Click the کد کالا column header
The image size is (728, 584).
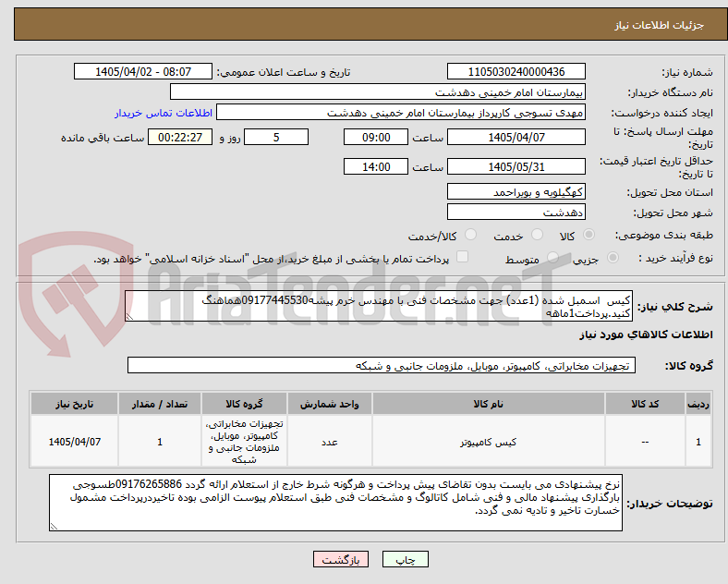[645, 404]
